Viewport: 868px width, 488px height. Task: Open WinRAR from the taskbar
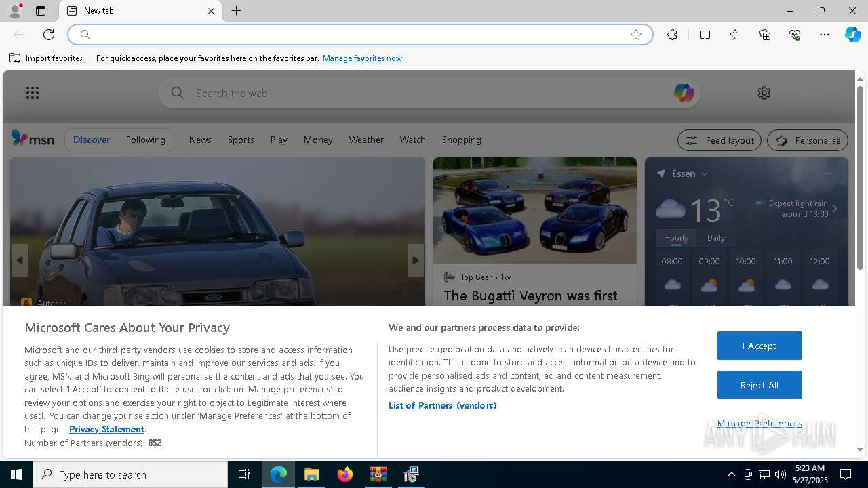[x=378, y=474]
